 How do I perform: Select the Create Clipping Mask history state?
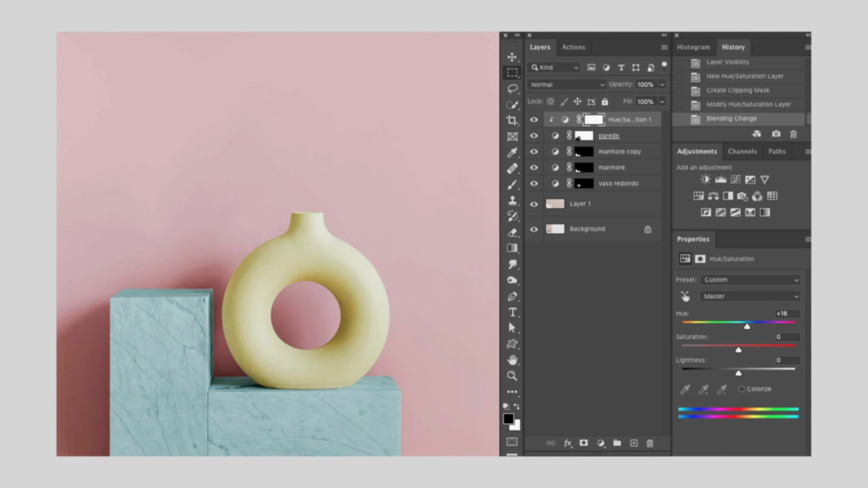(x=738, y=90)
